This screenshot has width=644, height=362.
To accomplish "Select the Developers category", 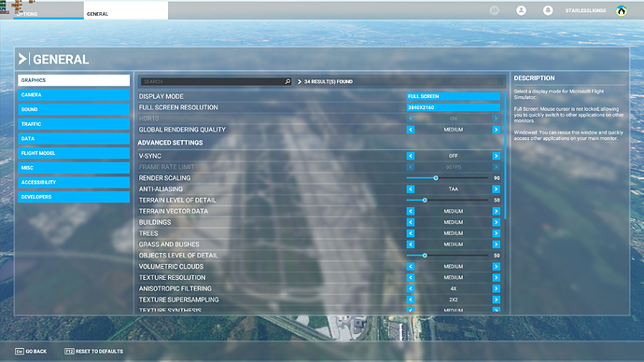I will point(74,197).
